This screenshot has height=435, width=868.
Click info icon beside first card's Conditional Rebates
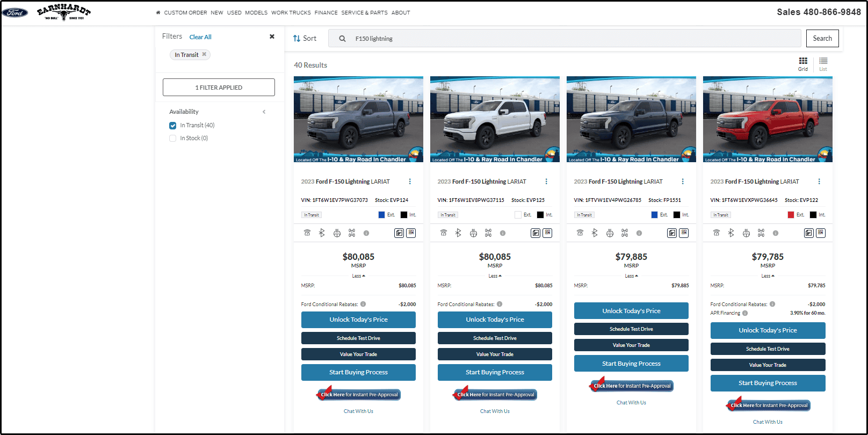363,304
